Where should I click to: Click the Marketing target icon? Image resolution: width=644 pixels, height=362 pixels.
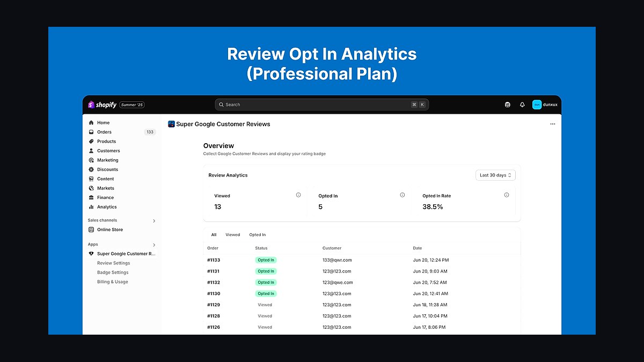tap(91, 160)
